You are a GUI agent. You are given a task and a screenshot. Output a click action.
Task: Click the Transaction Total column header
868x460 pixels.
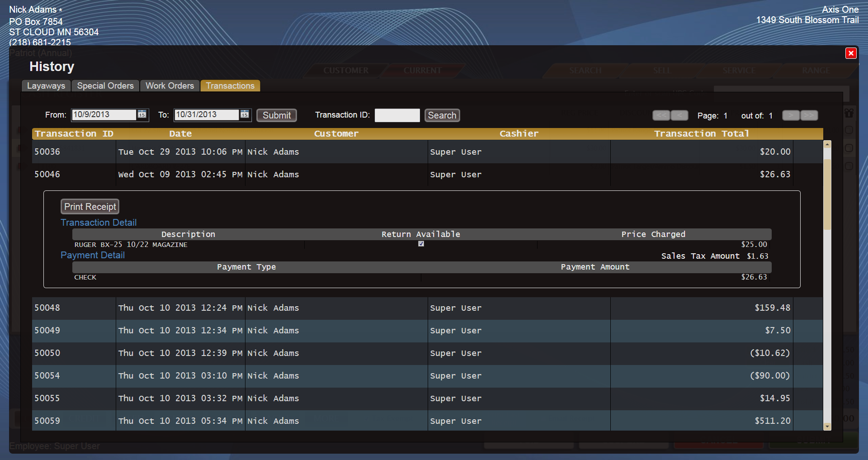(x=702, y=134)
